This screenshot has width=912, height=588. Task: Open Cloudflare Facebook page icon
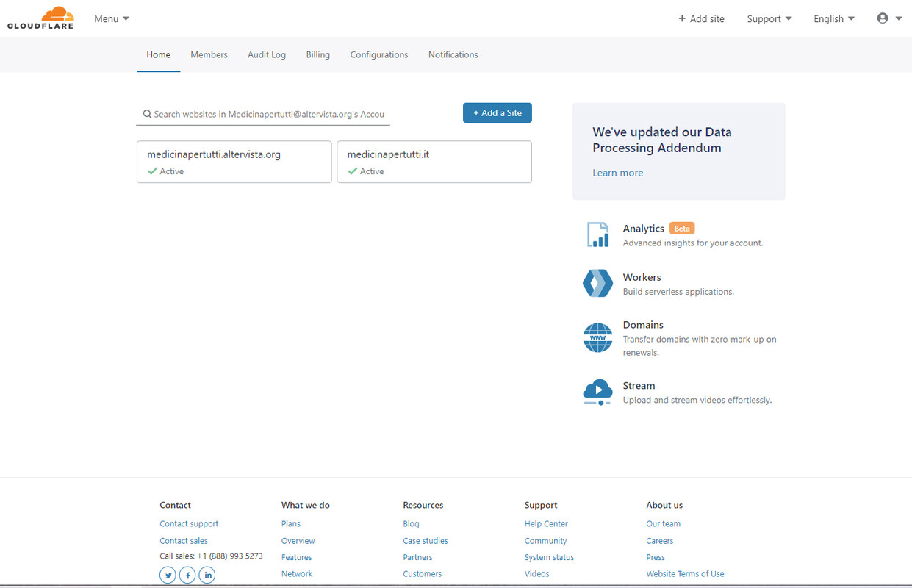187,575
